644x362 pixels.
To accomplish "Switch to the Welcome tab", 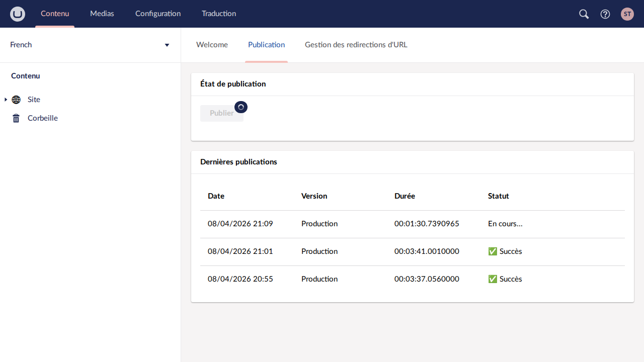I will (212, 45).
